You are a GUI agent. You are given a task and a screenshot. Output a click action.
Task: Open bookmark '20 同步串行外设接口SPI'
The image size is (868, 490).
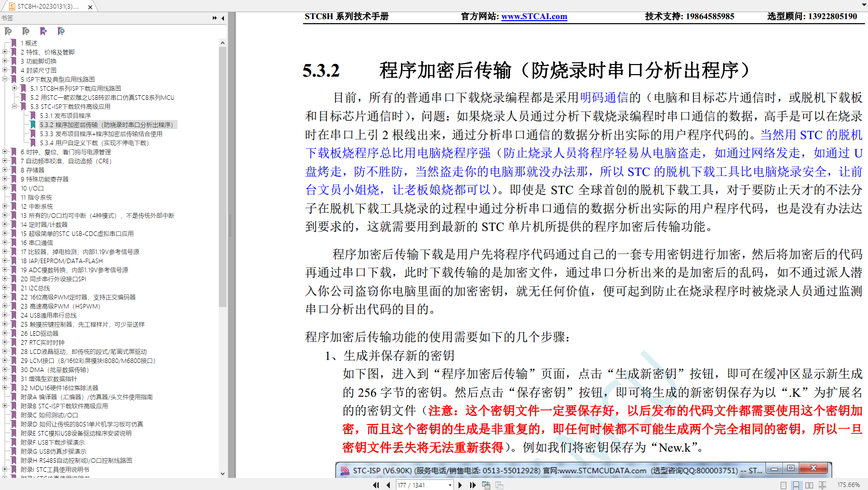tap(53, 279)
